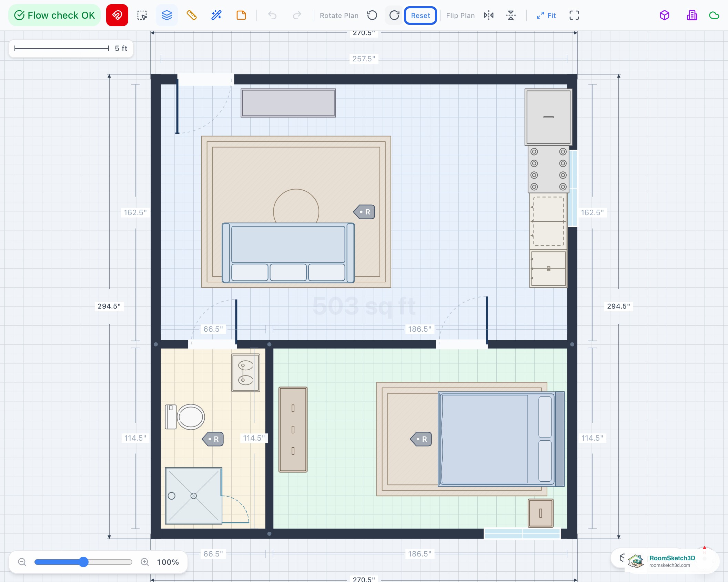Viewport: 728px width, 582px height.
Task: Click the Fit to view button
Action: 546,16
